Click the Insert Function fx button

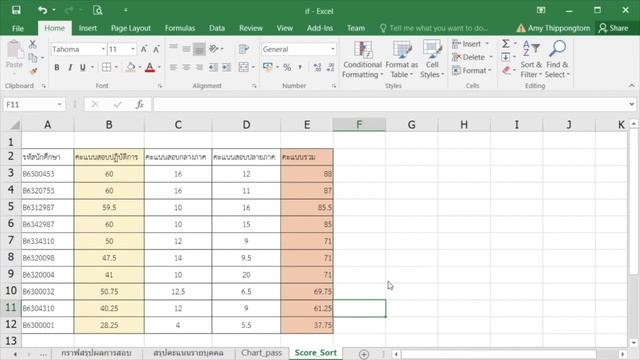139,105
